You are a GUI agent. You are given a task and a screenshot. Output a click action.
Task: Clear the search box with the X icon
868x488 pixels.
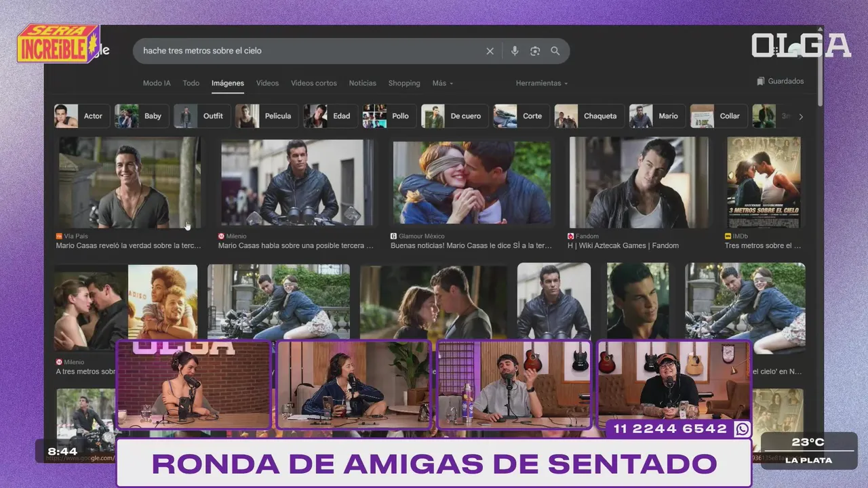pos(490,51)
